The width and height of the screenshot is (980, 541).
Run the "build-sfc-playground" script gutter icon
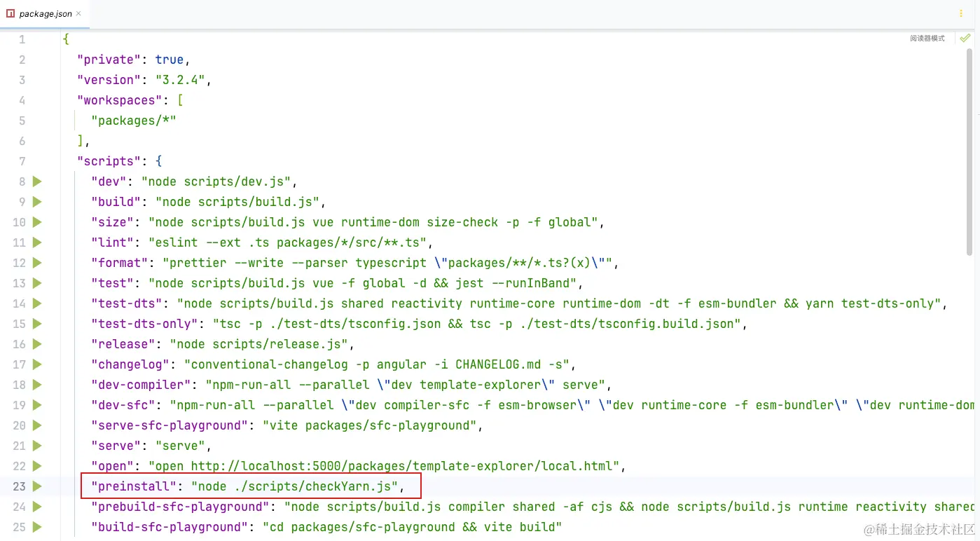(x=37, y=527)
